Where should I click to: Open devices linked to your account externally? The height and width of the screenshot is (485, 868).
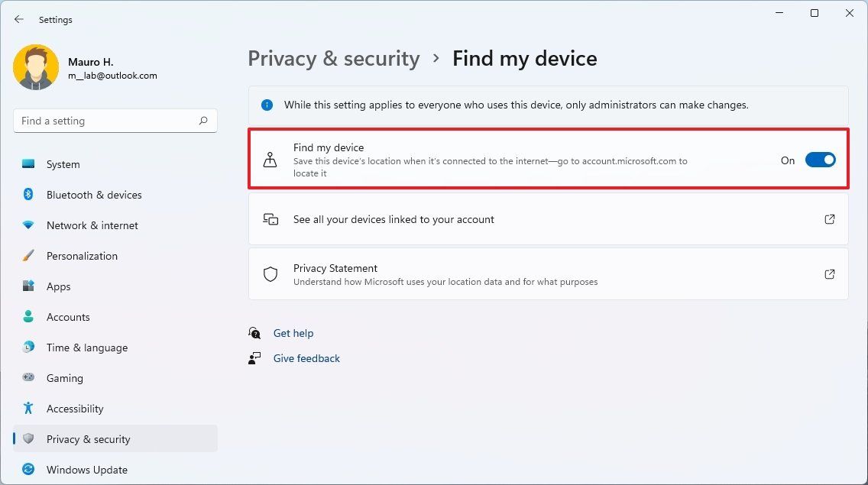pos(830,219)
